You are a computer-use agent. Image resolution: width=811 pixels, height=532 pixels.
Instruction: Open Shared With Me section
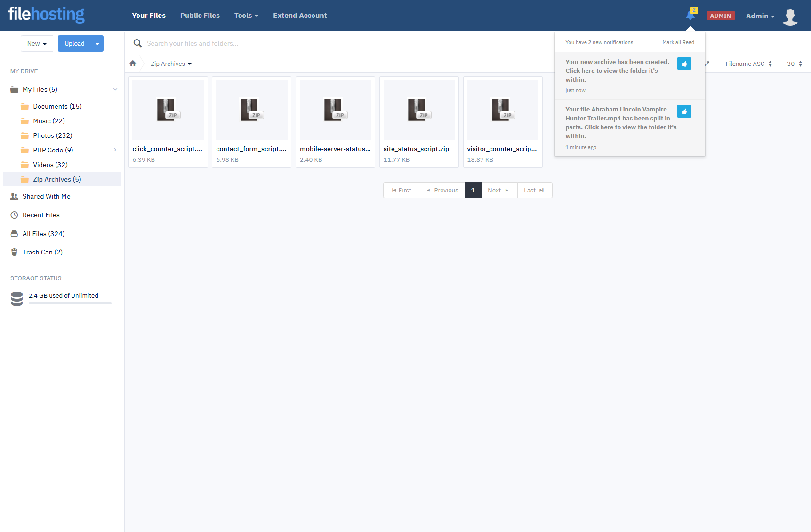pos(46,196)
